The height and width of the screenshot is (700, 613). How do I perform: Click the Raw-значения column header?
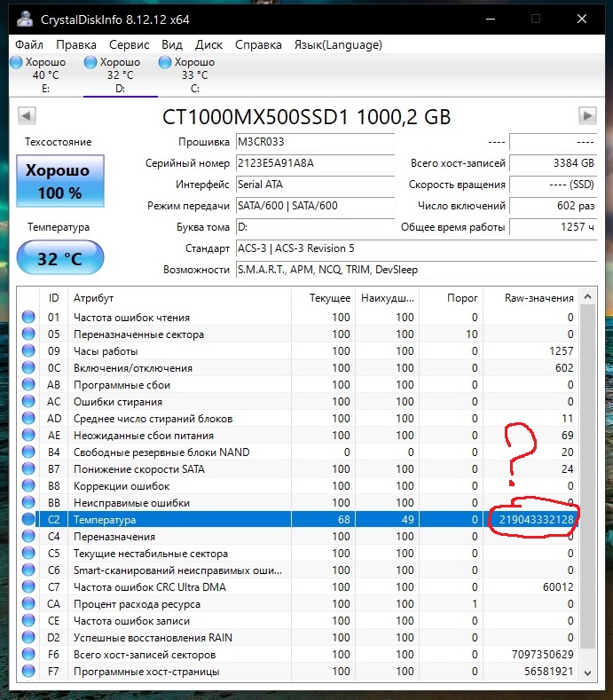530,298
